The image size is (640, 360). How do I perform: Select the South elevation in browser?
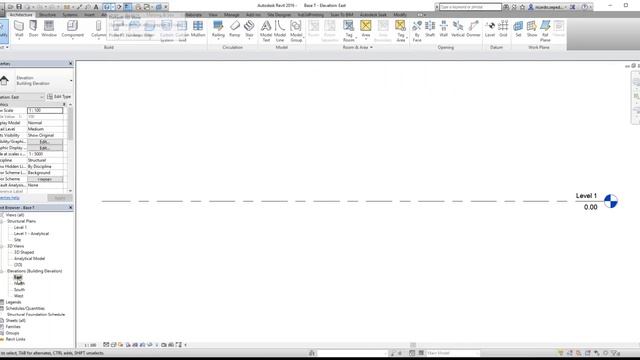coord(19,290)
